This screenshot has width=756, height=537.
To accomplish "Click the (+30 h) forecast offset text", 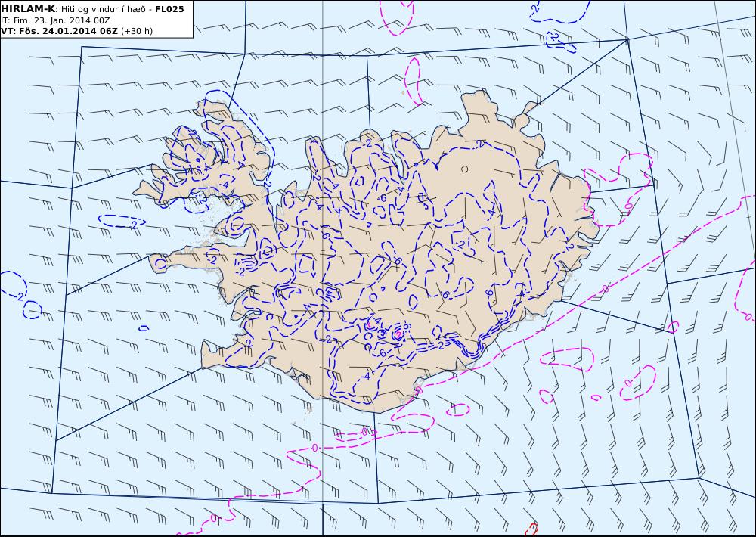I will (x=136, y=31).
